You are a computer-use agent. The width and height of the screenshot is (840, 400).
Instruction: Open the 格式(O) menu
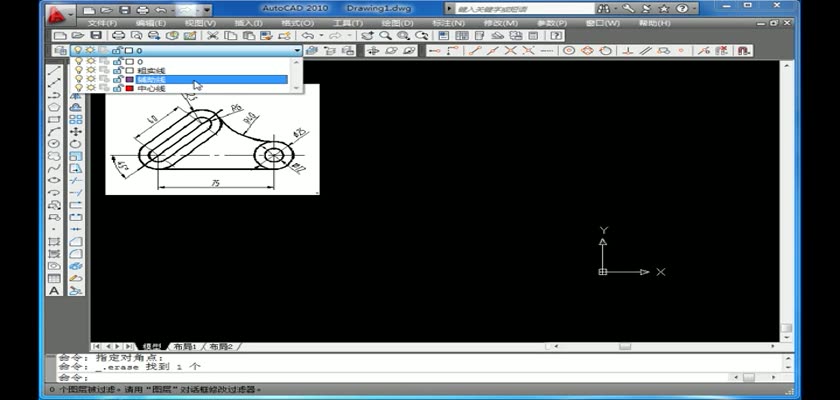click(x=293, y=22)
